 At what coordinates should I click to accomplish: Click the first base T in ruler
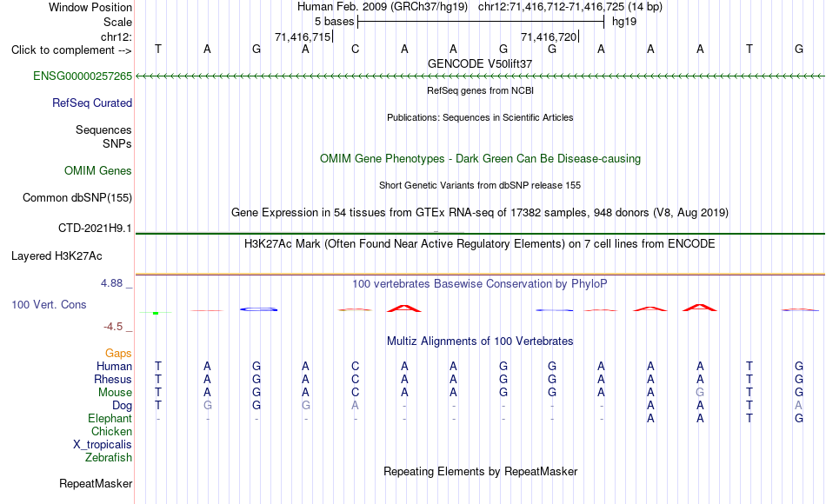click(x=158, y=50)
